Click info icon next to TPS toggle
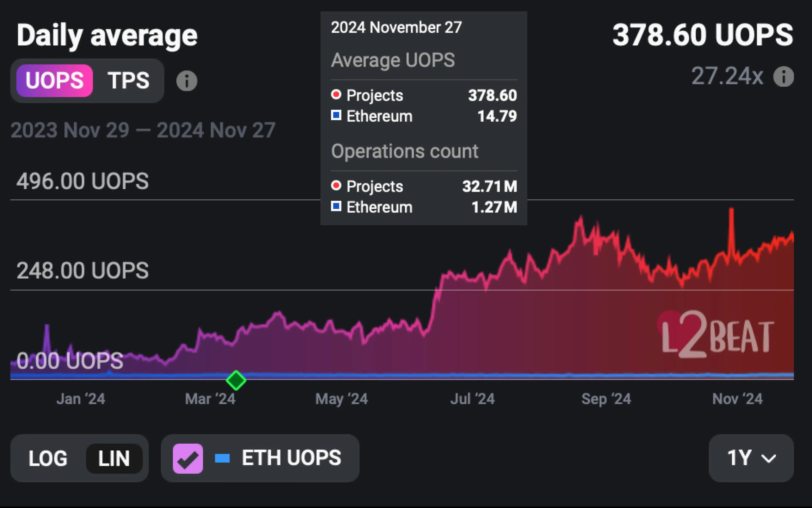 (x=187, y=81)
